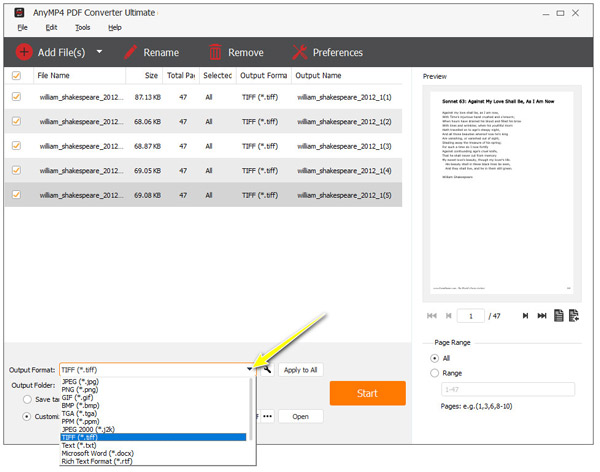
Task: Select Microsoft Word (*.docx) output format
Action: tap(153, 454)
